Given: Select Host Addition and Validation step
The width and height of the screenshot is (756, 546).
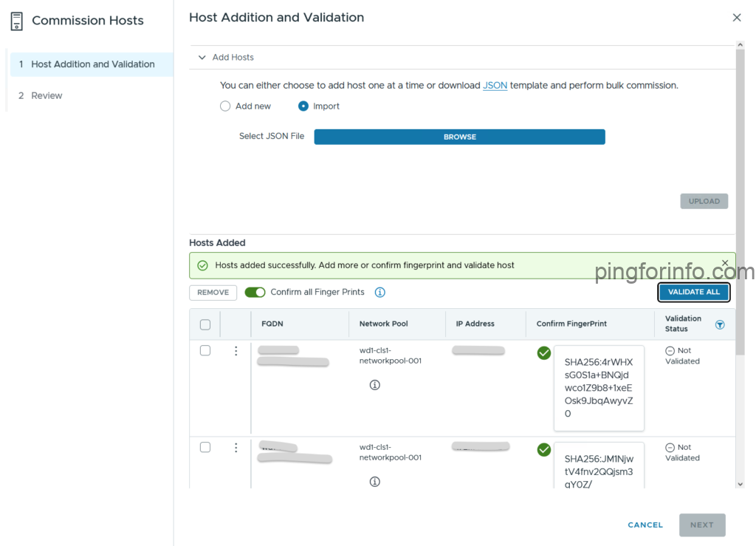Looking at the screenshot, I should [92, 64].
